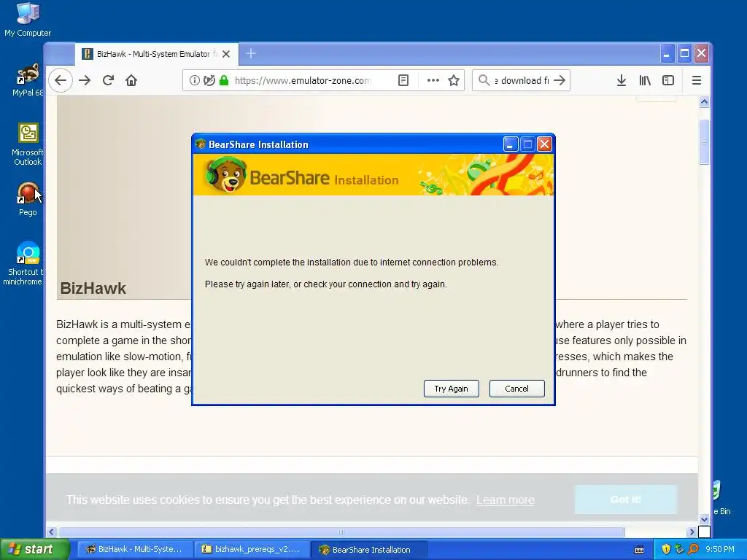Viewport: 747px width, 560px height.
Task: Maximize the browser window
Action: pyautogui.click(x=684, y=54)
